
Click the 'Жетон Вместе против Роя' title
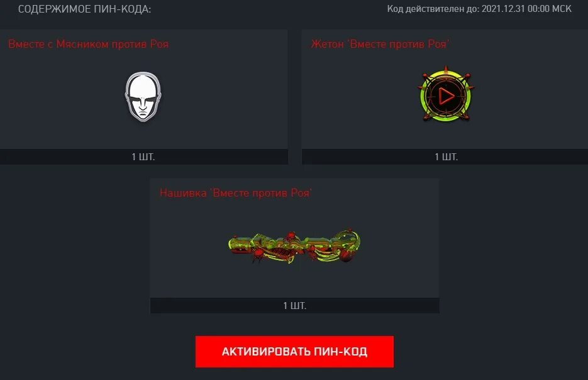[x=380, y=44]
